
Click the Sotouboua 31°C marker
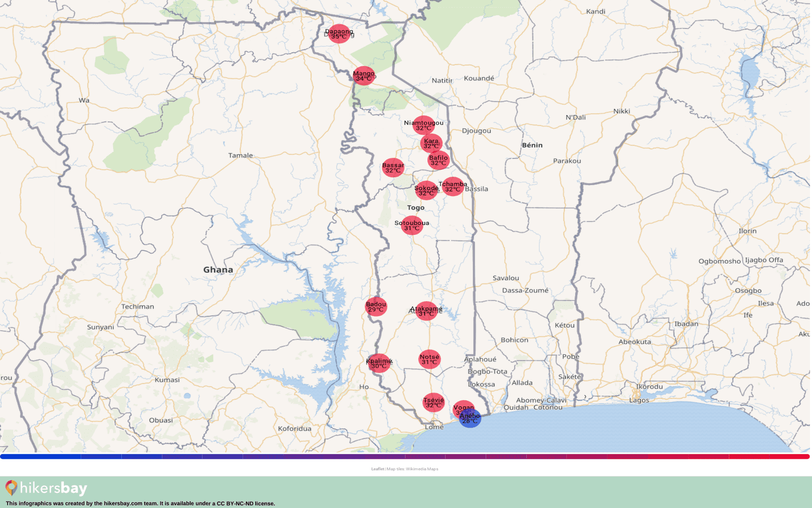pyautogui.click(x=412, y=226)
